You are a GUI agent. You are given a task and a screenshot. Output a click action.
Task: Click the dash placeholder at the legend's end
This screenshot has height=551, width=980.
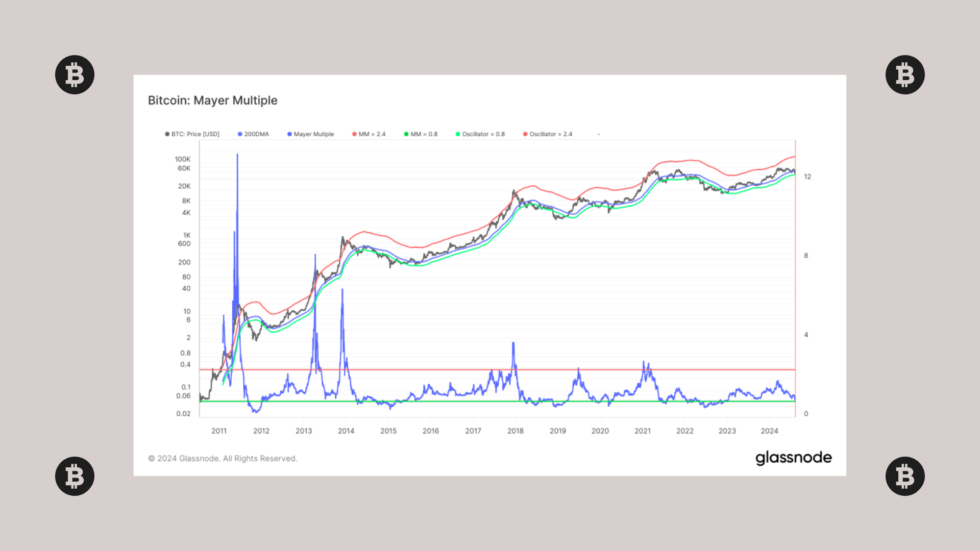tap(598, 134)
